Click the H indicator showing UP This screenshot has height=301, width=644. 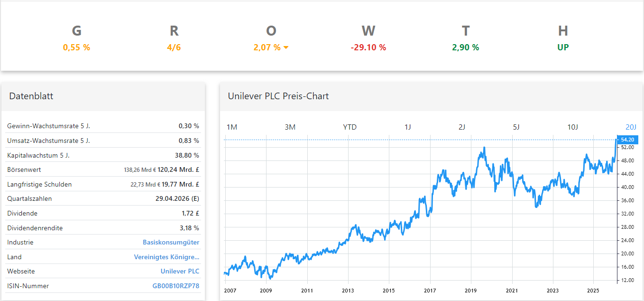563,47
